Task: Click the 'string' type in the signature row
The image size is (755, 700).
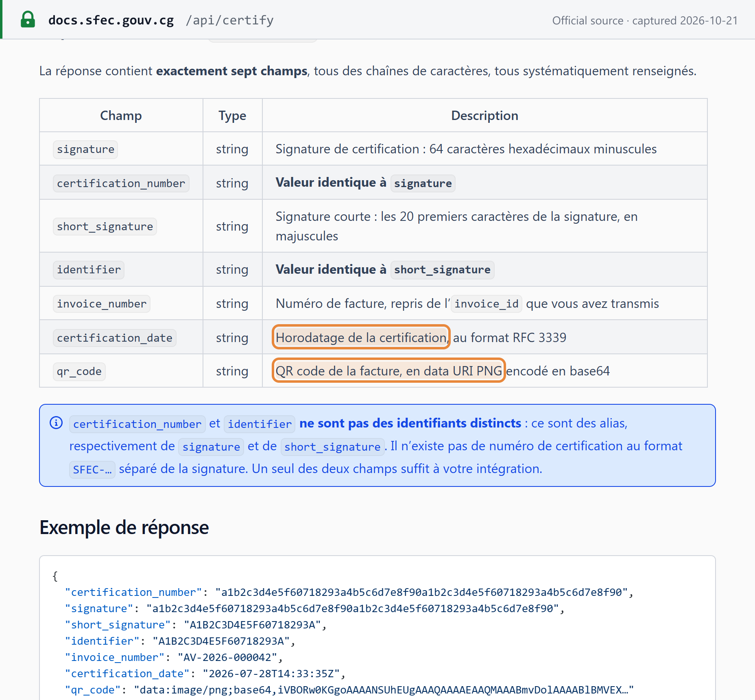Action: pyautogui.click(x=232, y=149)
